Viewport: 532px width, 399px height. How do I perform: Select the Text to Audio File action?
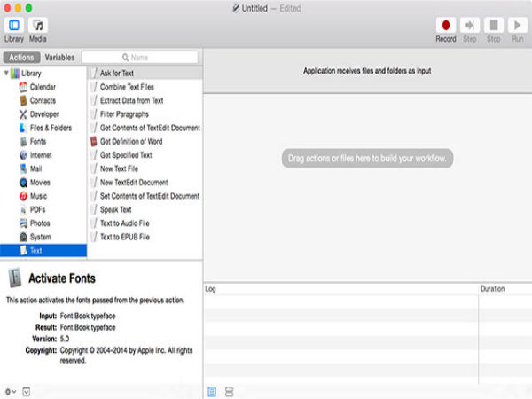tap(145, 223)
